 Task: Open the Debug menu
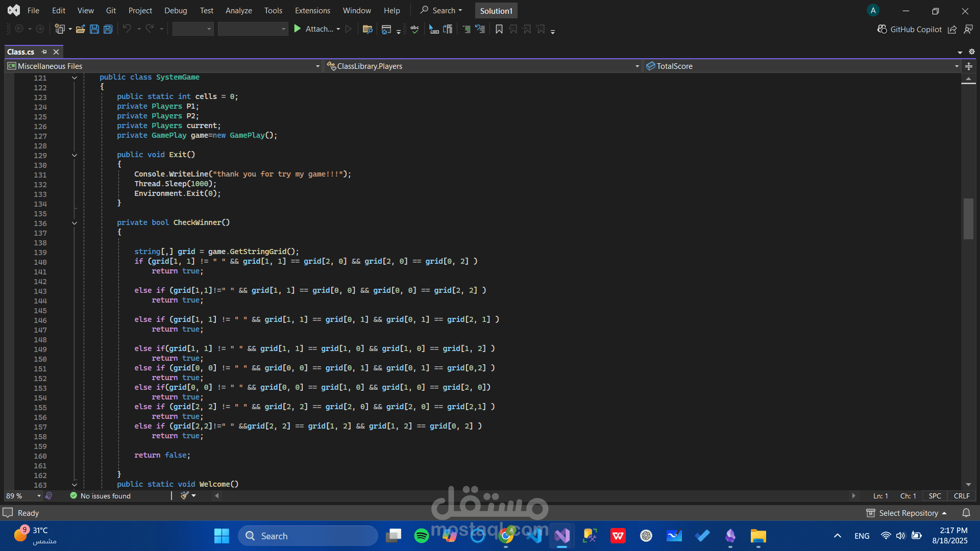point(176,10)
